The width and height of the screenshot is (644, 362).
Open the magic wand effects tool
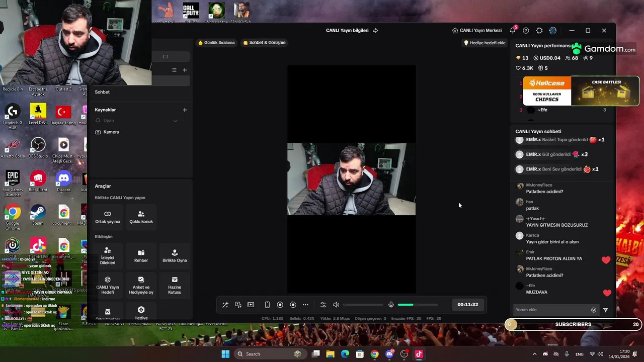tap(225, 305)
